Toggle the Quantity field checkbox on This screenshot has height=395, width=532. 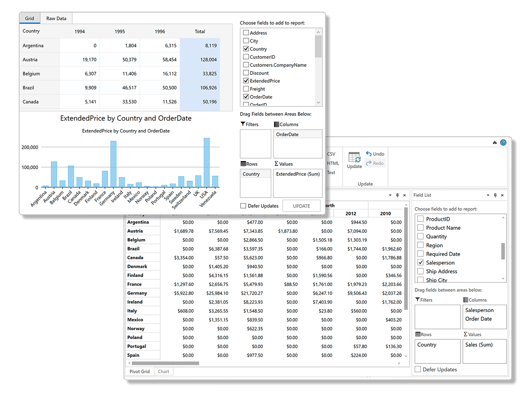pyautogui.click(x=420, y=236)
